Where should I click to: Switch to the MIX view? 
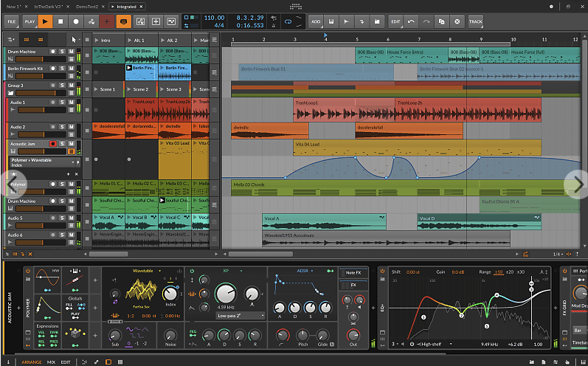tap(51, 362)
